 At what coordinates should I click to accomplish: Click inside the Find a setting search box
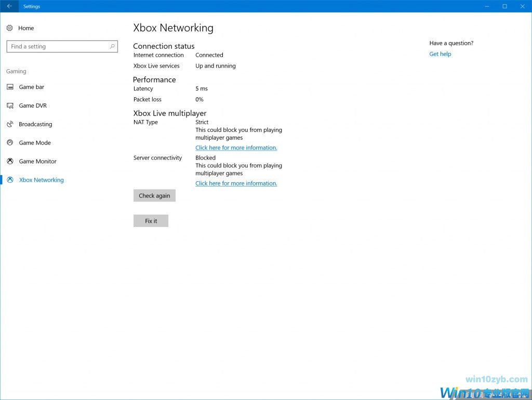click(57, 46)
